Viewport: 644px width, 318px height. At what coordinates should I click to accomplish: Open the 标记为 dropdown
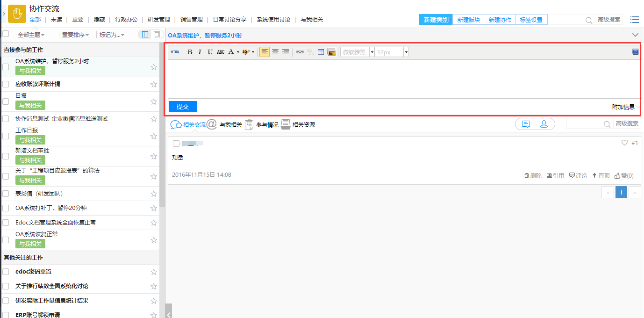point(112,35)
